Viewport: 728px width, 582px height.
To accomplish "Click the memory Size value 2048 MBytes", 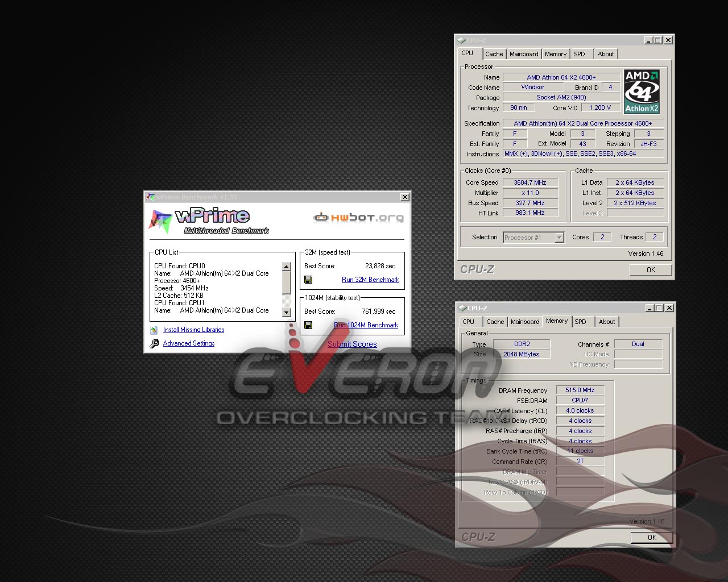I will 522,354.
